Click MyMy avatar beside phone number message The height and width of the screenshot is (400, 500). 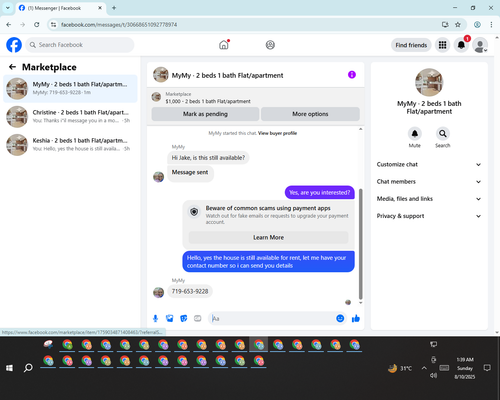[158, 292]
